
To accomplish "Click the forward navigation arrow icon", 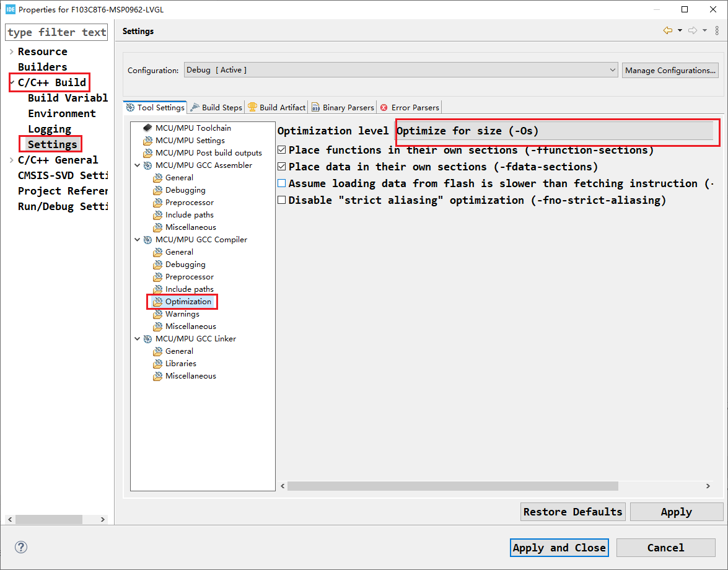I will point(693,30).
